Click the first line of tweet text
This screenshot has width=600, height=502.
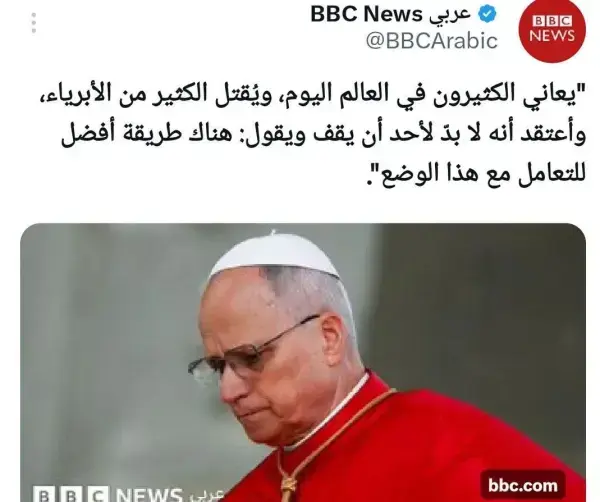tap(313, 94)
